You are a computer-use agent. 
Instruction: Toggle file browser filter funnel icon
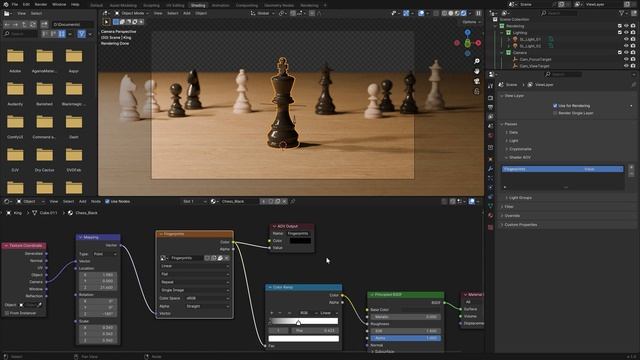tap(82, 34)
